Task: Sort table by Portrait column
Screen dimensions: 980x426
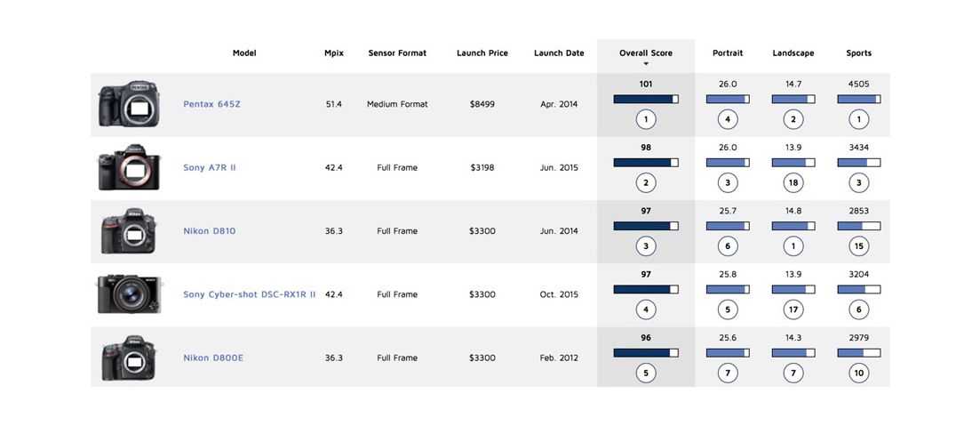Action: point(728,53)
